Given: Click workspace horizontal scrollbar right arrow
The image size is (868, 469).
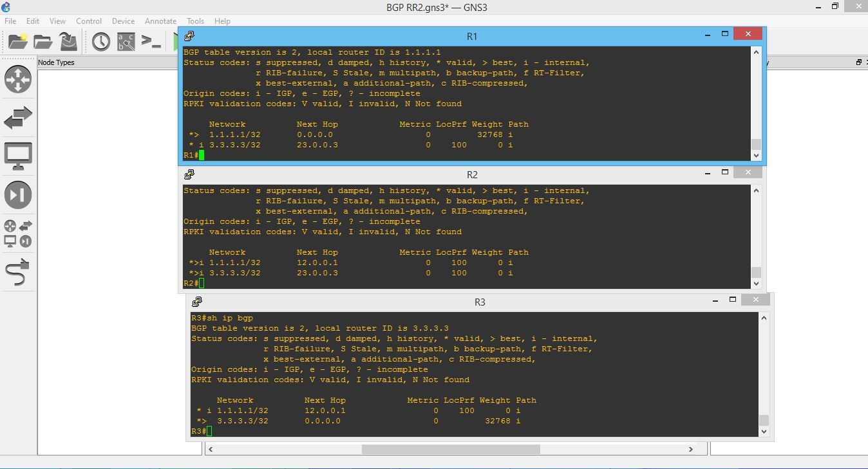Looking at the screenshot, I should (x=691, y=449).
